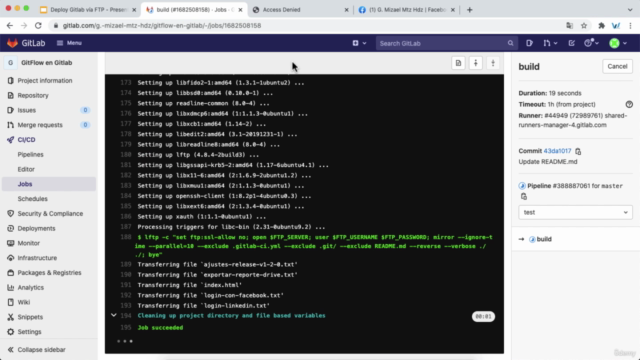The height and width of the screenshot is (360, 640).
Task: Copy the commit SHA icon
Action: (578, 151)
